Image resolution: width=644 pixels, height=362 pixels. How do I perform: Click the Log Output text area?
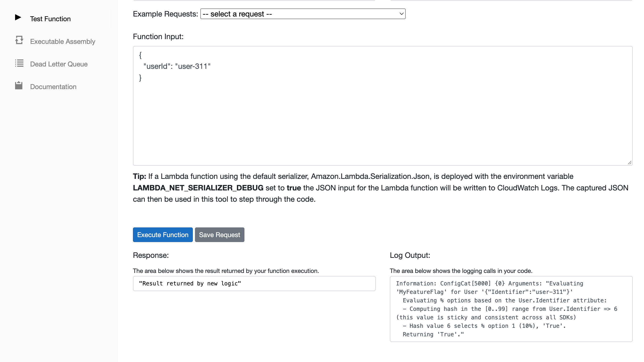click(x=511, y=309)
